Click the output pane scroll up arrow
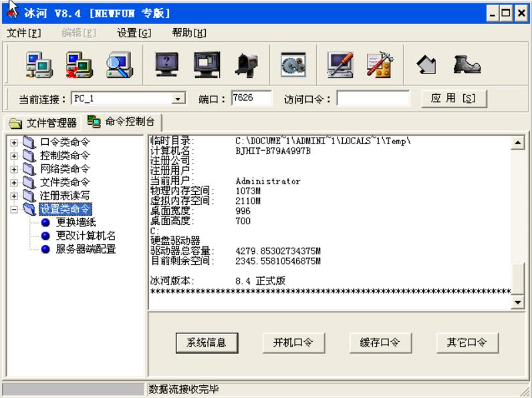The height and width of the screenshot is (398, 532). [x=518, y=143]
